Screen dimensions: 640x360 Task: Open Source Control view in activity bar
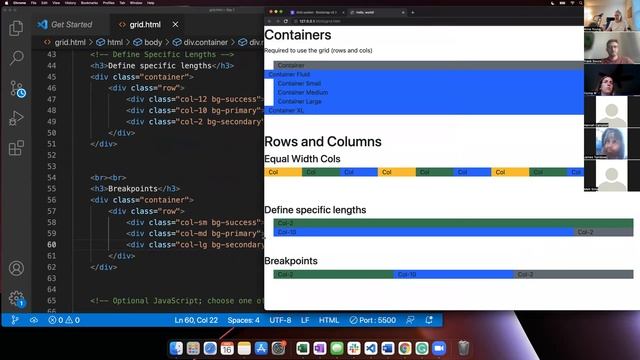[x=17, y=88]
